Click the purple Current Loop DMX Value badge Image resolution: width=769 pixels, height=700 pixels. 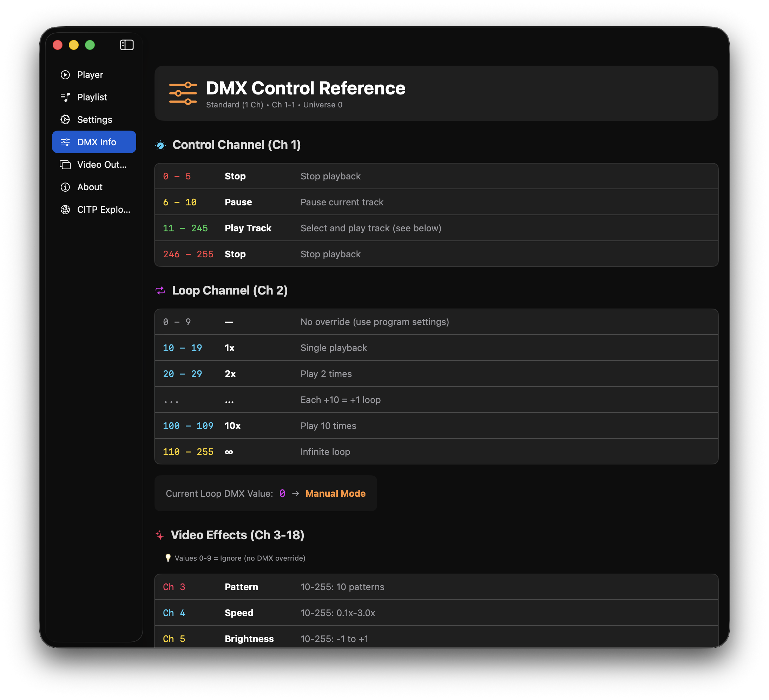[282, 493]
